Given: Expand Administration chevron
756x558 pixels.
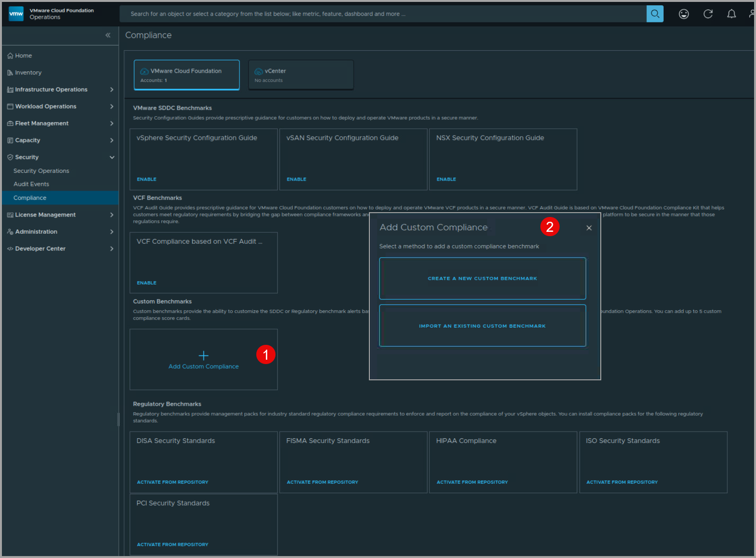Looking at the screenshot, I should (x=112, y=232).
